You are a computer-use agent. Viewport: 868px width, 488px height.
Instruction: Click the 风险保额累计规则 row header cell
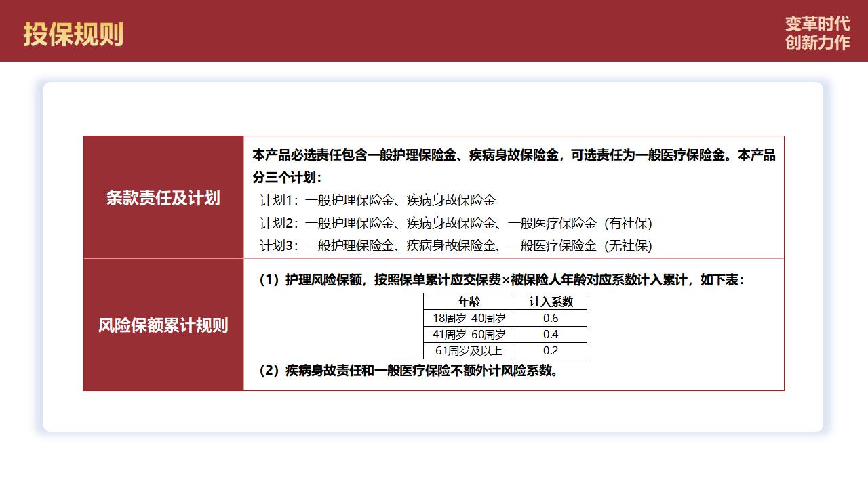coord(163,325)
